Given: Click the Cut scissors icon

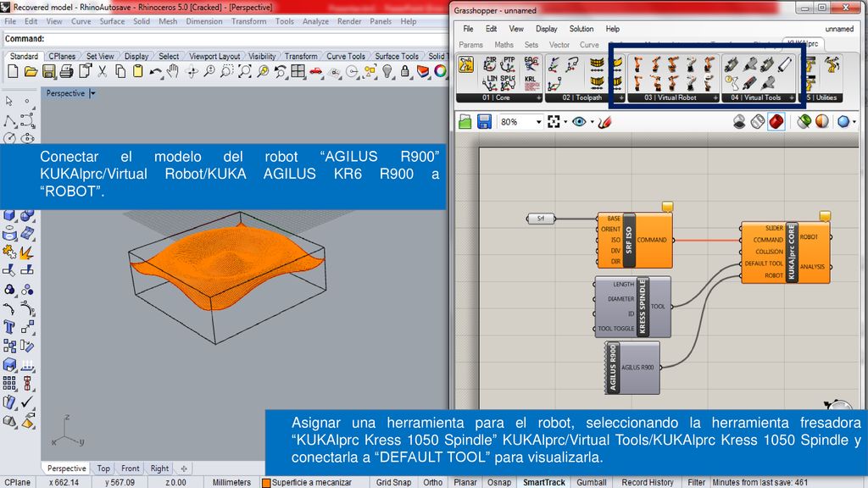Looking at the screenshot, I should click(103, 71).
